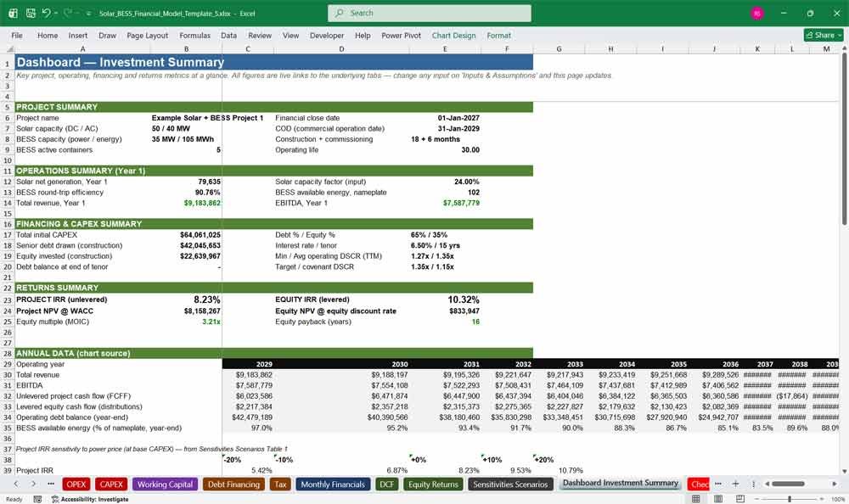Image resolution: width=849 pixels, height=504 pixels.
Task: Open the Undo history dropdown arrow
Action: point(55,14)
